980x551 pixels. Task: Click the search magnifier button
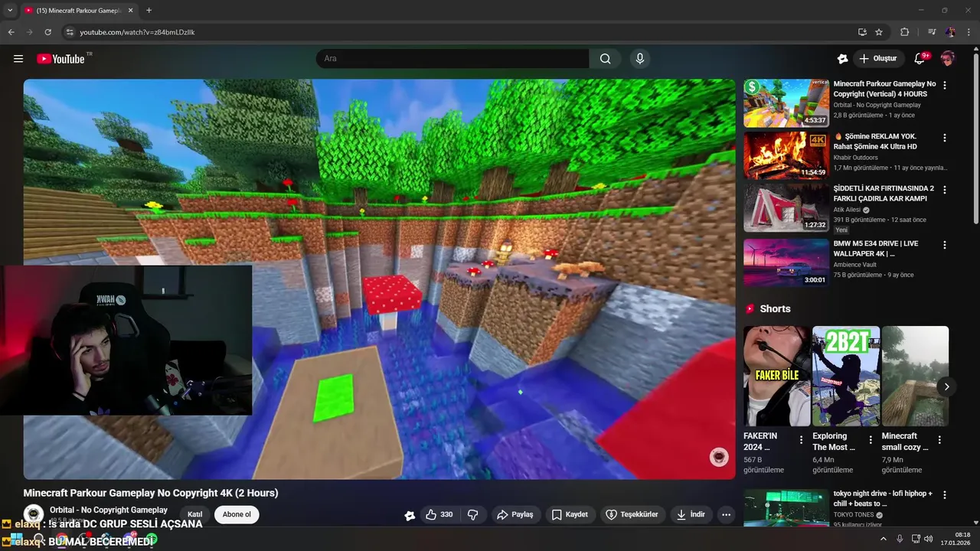(605, 59)
